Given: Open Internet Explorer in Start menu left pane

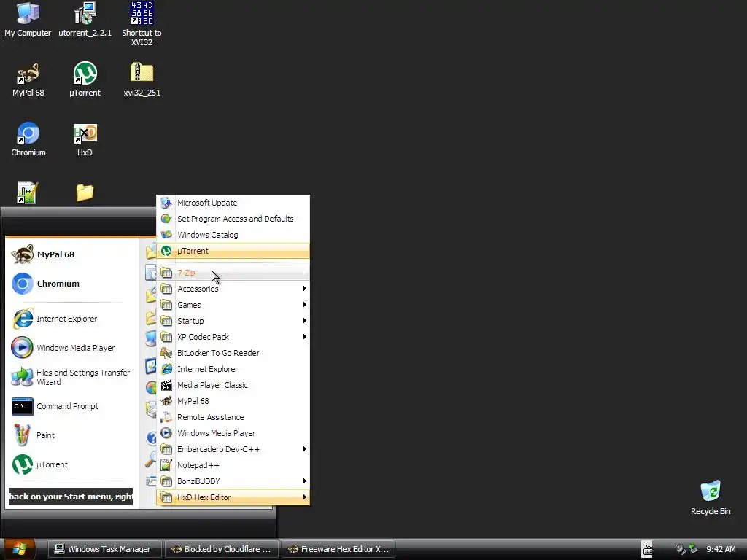Looking at the screenshot, I should [71, 319].
